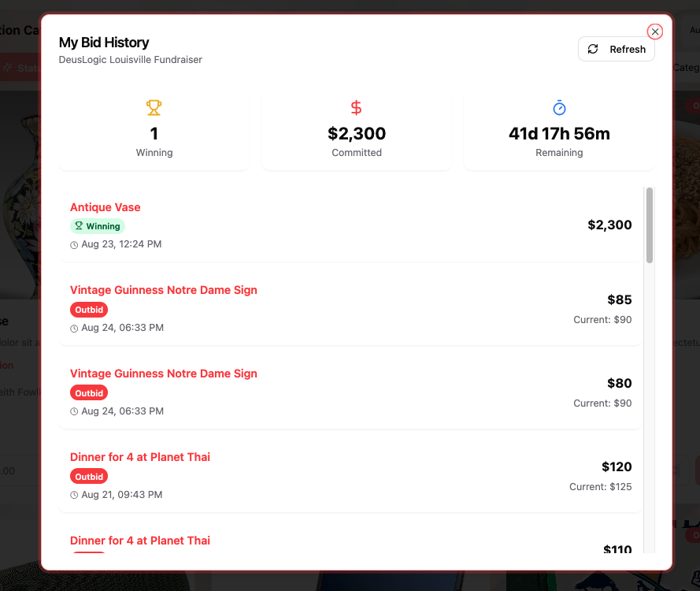Select the $120 Dinner for 4 at Planet Thai bid
The height and width of the screenshot is (591, 700).
click(x=140, y=457)
